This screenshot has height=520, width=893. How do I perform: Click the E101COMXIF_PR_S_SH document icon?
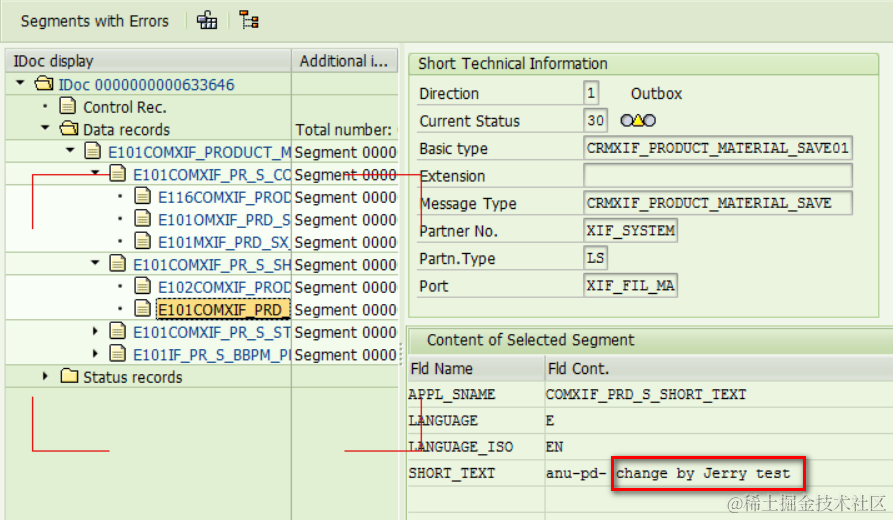(117, 264)
